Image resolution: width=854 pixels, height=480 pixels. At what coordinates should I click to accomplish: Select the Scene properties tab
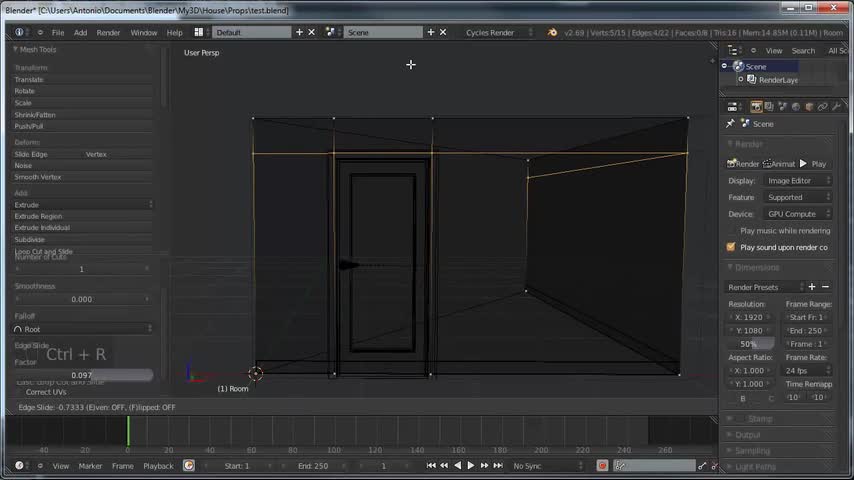tap(783, 107)
